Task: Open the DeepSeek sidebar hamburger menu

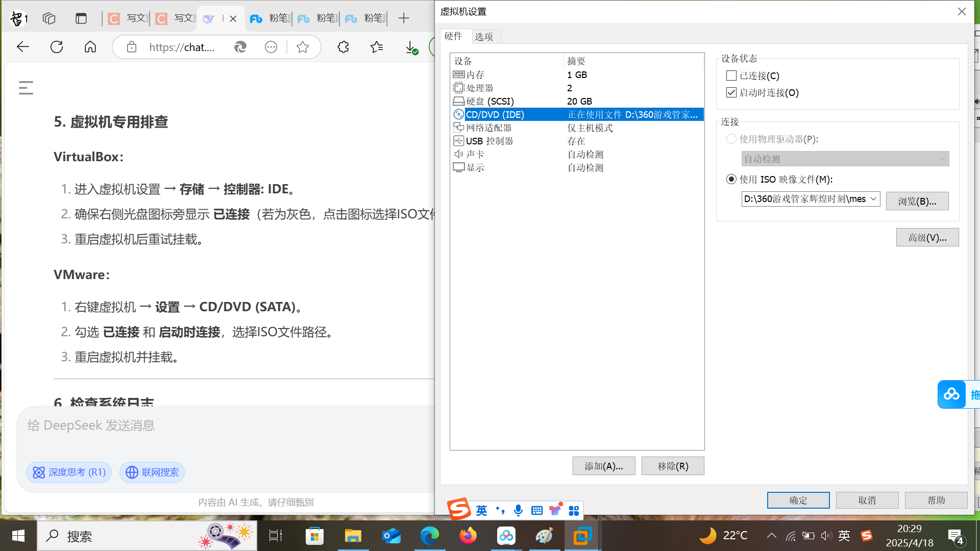Action: click(x=26, y=88)
